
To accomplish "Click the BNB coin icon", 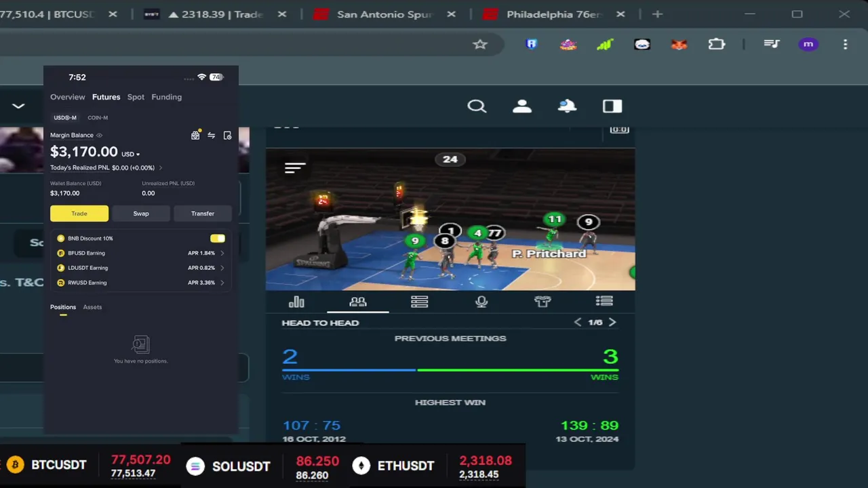I will tap(61, 239).
